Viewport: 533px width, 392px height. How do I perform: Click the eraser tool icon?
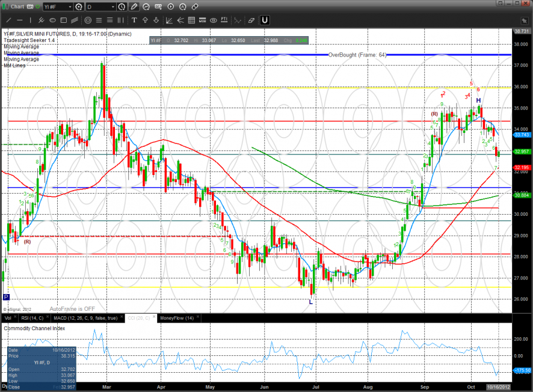point(251,20)
